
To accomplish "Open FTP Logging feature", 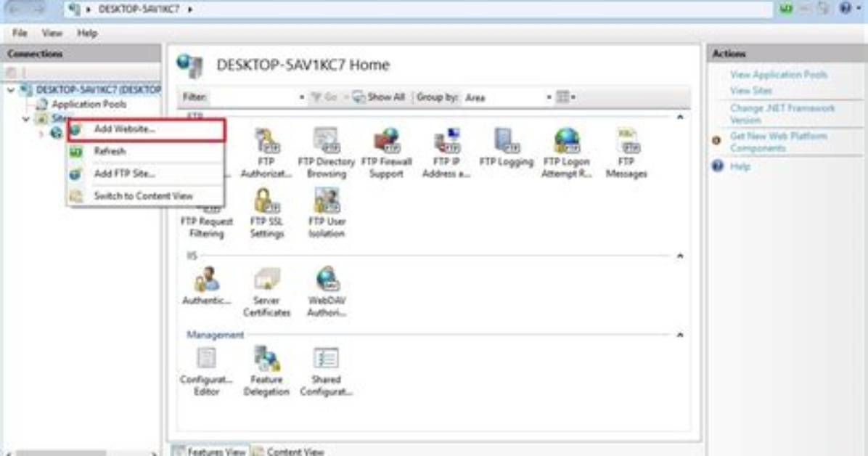I will click(x=506, y=147).
